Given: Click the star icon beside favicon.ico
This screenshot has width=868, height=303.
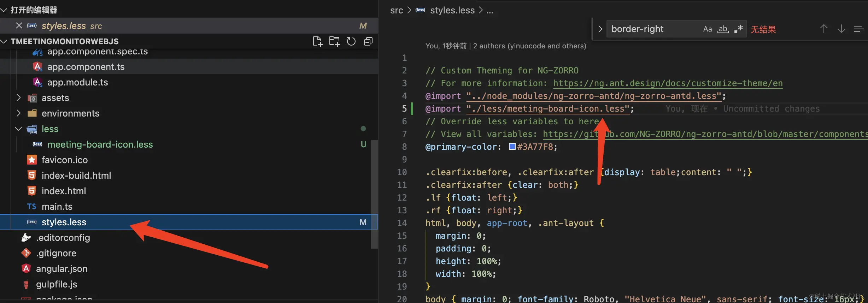Looking at the screenshot, I should (32, 160).
